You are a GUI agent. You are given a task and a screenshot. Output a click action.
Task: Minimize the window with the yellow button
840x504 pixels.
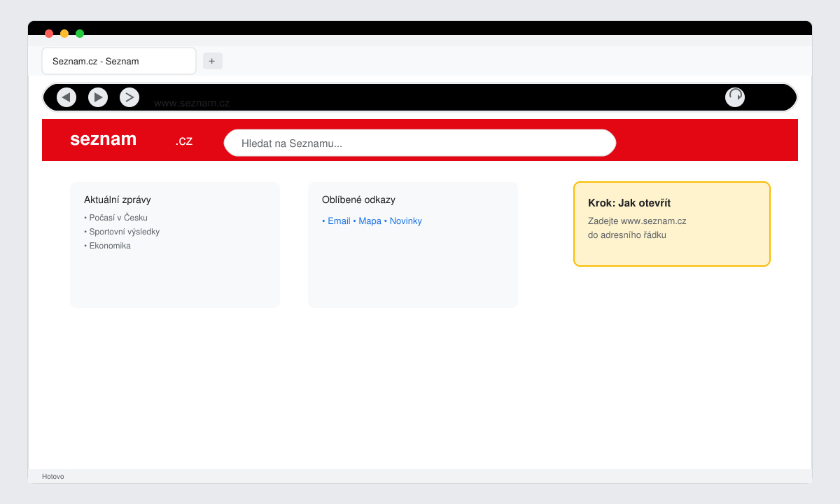[x=64, y=34]
